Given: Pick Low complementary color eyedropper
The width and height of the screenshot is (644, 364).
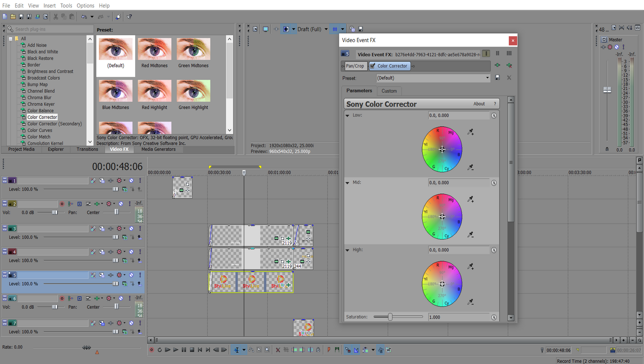Looking at the screenshot, I should coord(471,167).
